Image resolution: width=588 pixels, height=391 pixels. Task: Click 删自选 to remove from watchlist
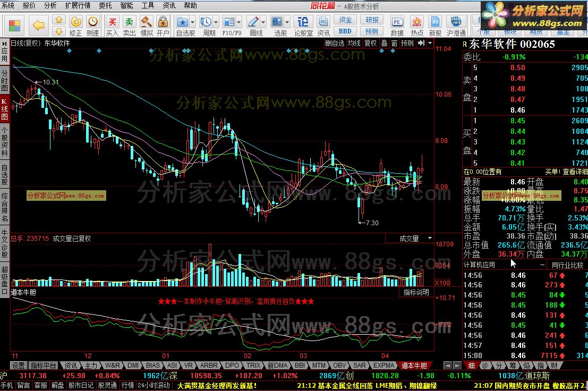click(x=335, y=44)
